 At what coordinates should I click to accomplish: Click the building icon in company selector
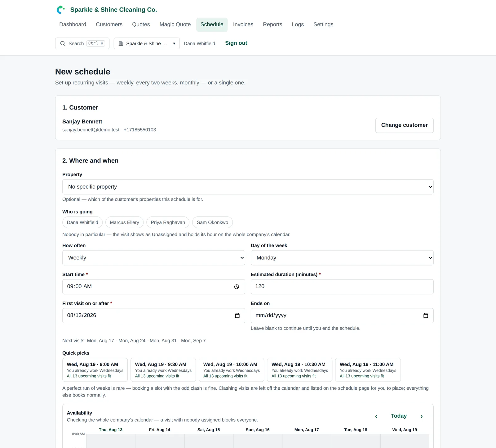click(121, 43)
